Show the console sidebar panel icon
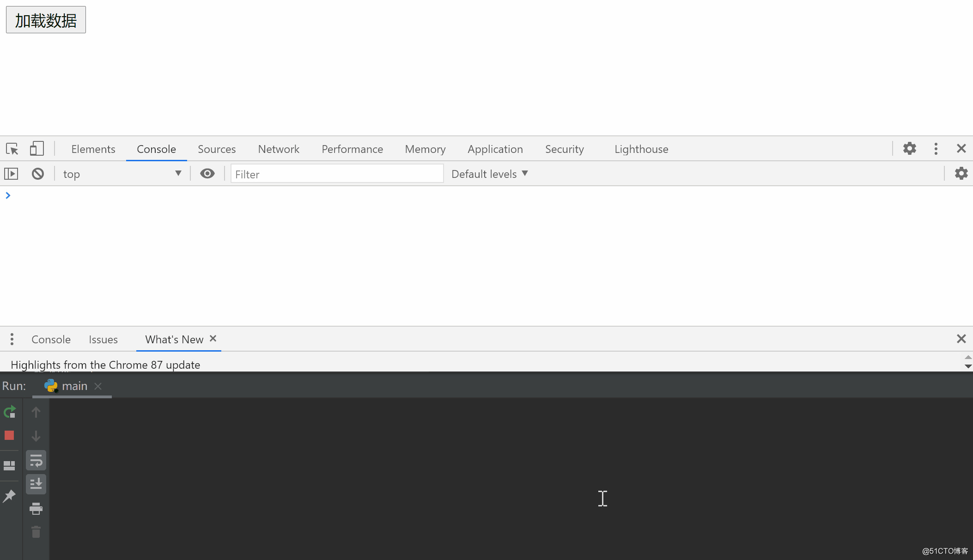 (x=11, y=174)
